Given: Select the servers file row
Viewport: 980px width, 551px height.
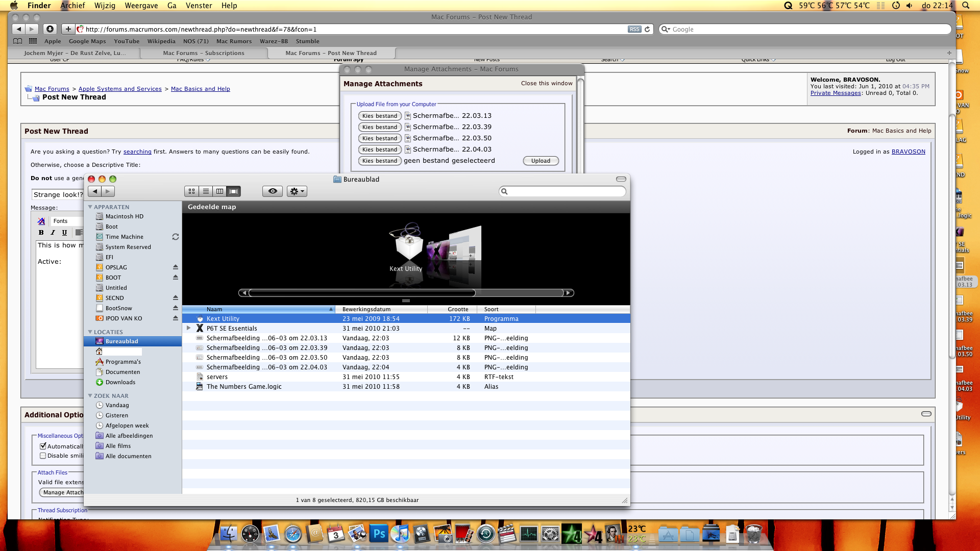Looking at the screenshot, I should [x=406, y=377].
